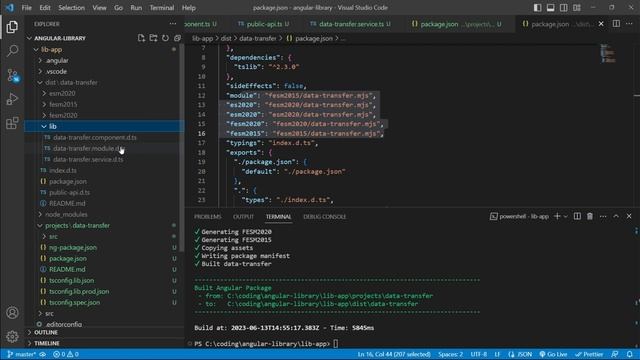
Task: Click New Folder icon in Explorer header
Action: 153,38
